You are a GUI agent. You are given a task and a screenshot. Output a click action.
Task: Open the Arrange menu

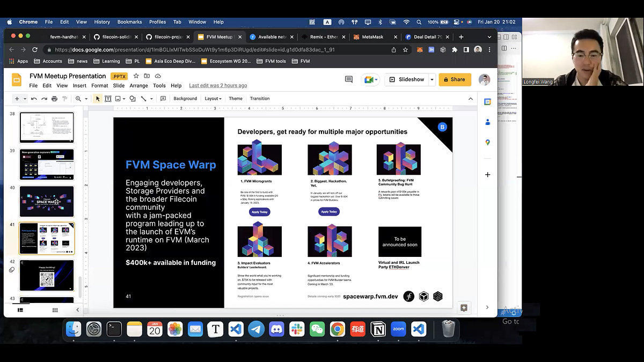[138, 85]
